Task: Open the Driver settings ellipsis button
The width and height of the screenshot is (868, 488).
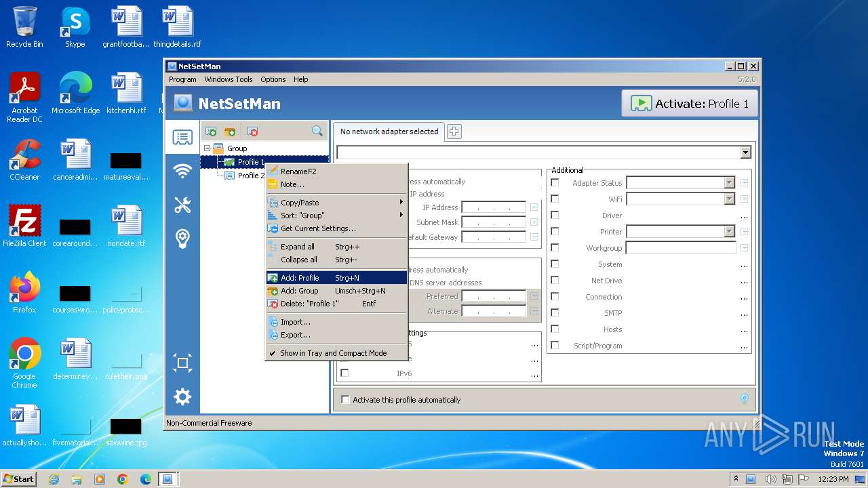Action: (744, 216)
